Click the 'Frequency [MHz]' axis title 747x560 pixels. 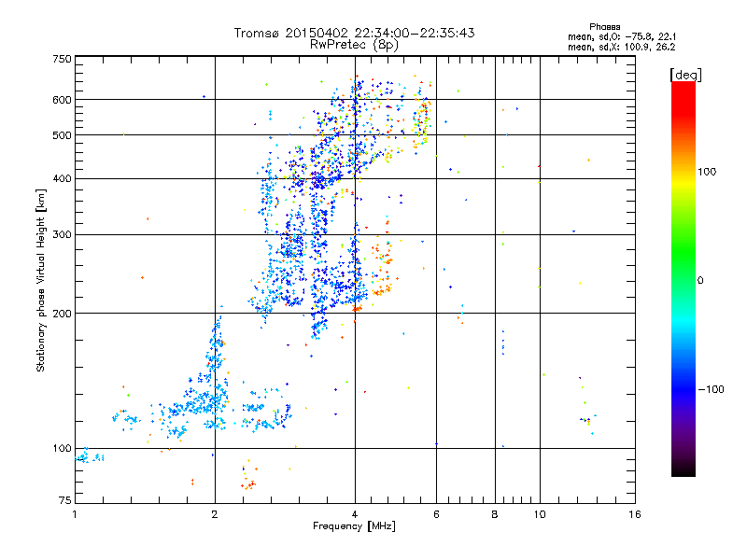pos(354,526)
